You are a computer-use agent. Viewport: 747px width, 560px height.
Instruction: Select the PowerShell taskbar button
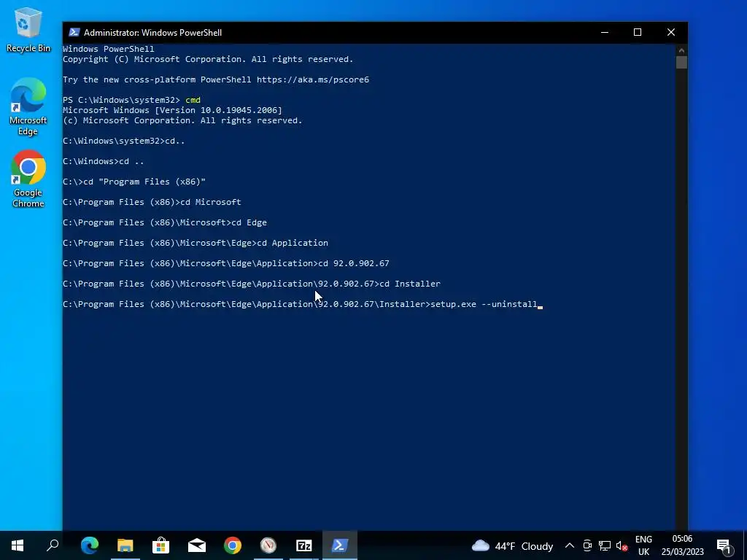pyautogui.click(x=340, y=545)
